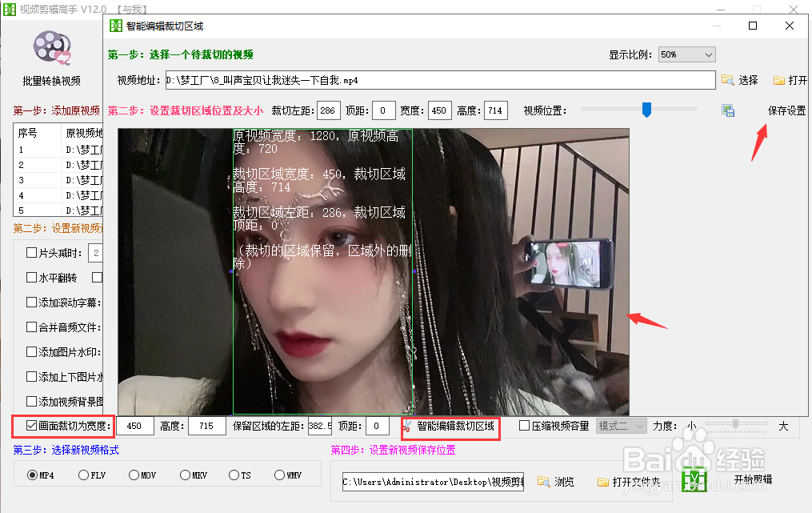
Task: Click the 视频位置 slider handle
Action: [x=646, y=110]
